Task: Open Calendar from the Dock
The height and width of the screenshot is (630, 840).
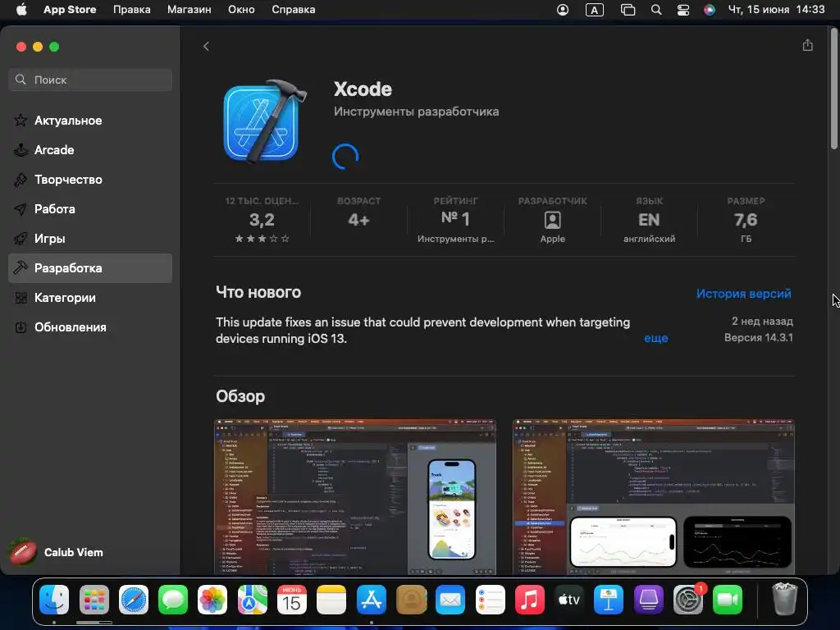Action: coord(292,600)
